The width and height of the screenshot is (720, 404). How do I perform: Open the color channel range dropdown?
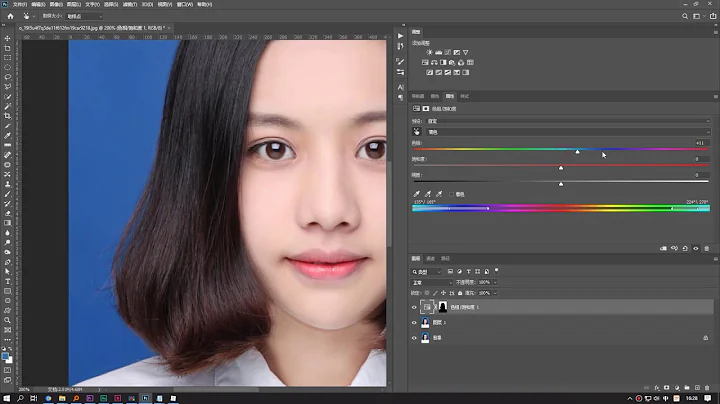pyautogui.click(x=568, y=132)
